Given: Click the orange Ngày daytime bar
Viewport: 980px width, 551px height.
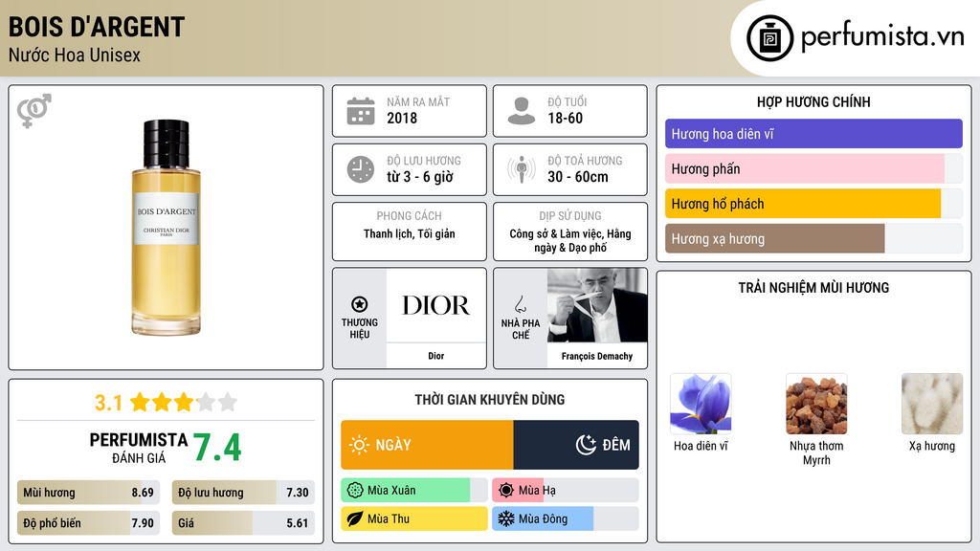Looking at the screenshot, I should pos(428,445).
